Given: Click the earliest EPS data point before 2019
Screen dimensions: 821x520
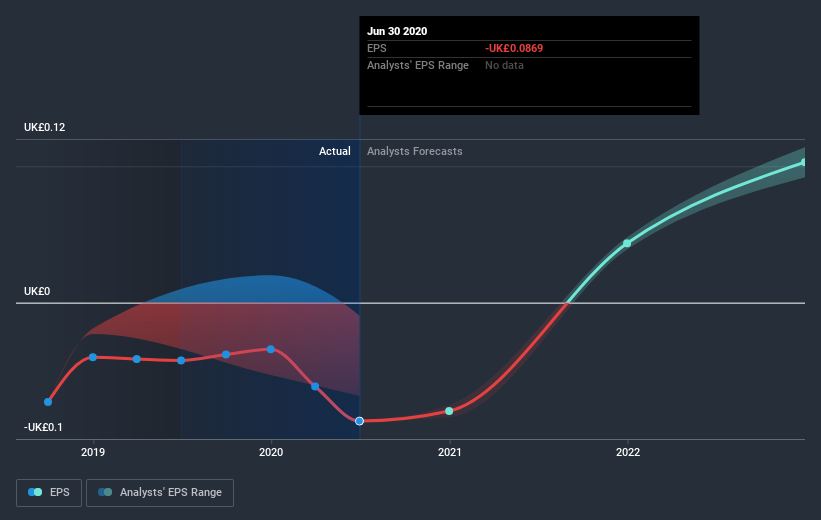Looking at the screenshot, I should pos(48,402).
